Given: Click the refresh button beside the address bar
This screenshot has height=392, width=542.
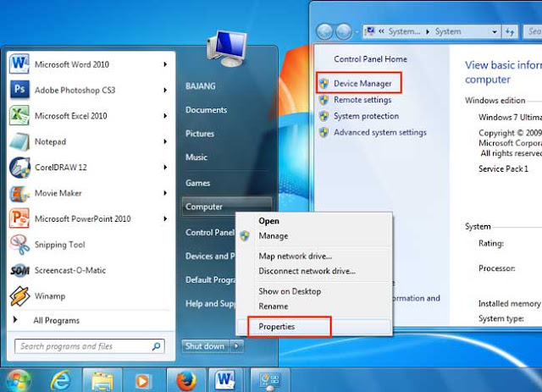Looking at the screenshot, I should point(510,32).
